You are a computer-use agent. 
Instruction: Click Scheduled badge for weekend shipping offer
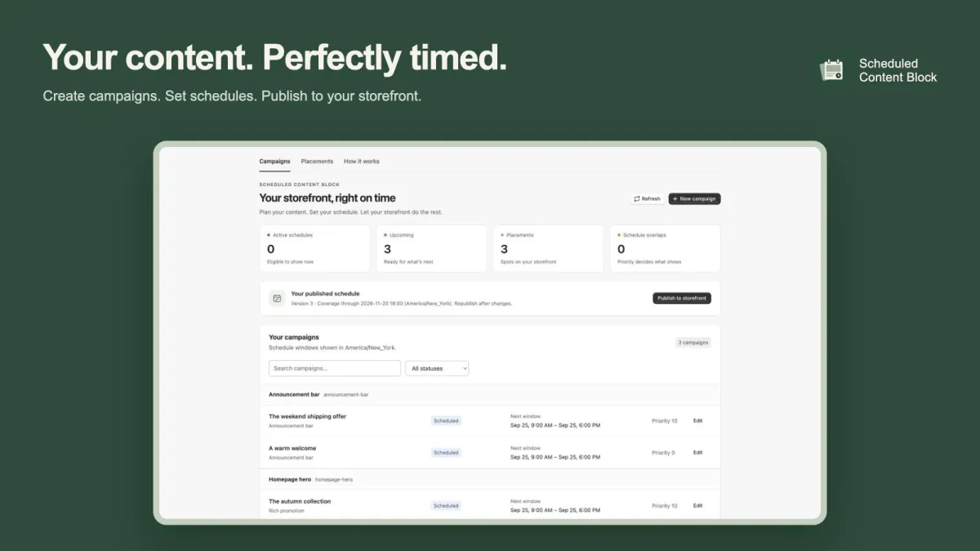pos(446,420)
